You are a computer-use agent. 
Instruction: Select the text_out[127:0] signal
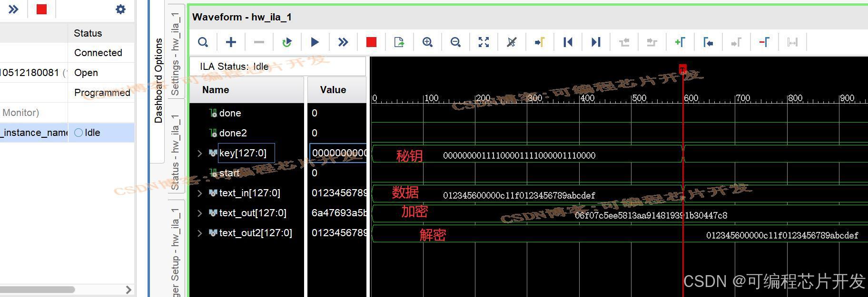[x=253, y=213]
